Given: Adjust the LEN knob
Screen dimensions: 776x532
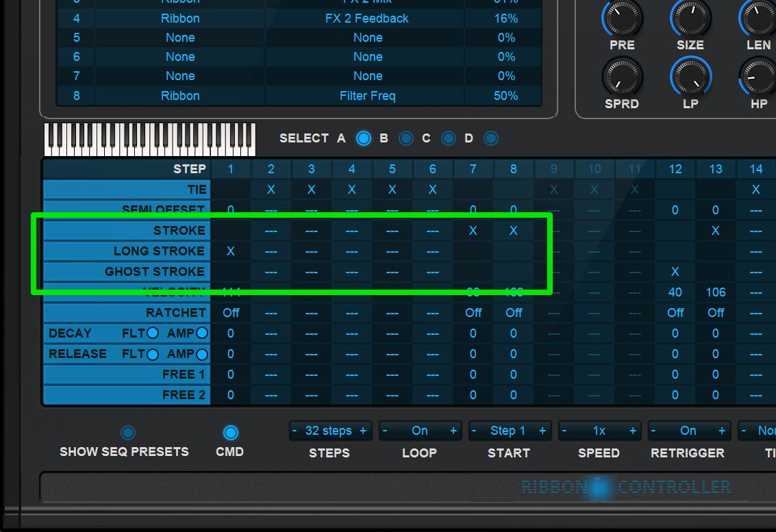Looking at the screenshot, I should [x=758, y=17].
